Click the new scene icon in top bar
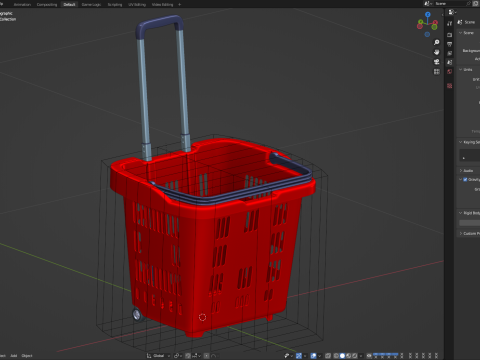This screenshot has width=480, height=360. pos(476,3)
